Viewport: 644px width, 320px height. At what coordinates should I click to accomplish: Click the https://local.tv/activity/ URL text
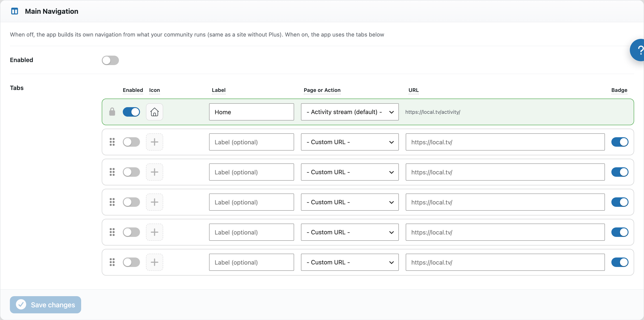(x=433, y=112)
